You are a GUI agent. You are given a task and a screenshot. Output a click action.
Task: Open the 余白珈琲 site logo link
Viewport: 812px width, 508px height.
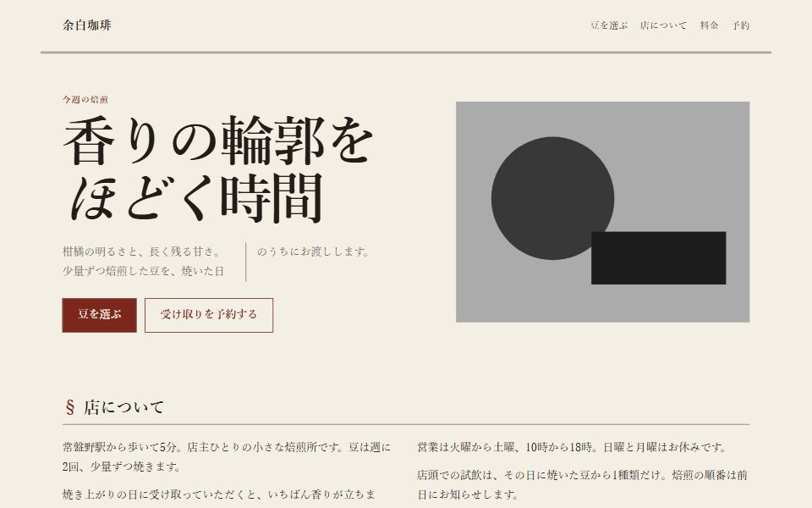click(86, 25)
